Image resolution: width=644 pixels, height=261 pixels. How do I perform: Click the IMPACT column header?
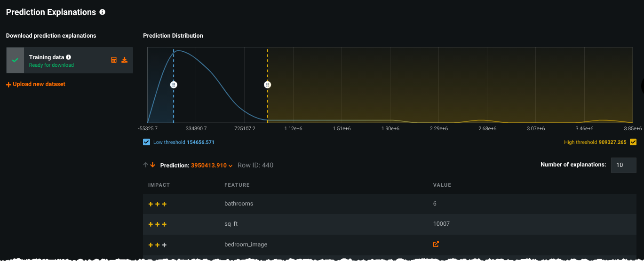159,185
